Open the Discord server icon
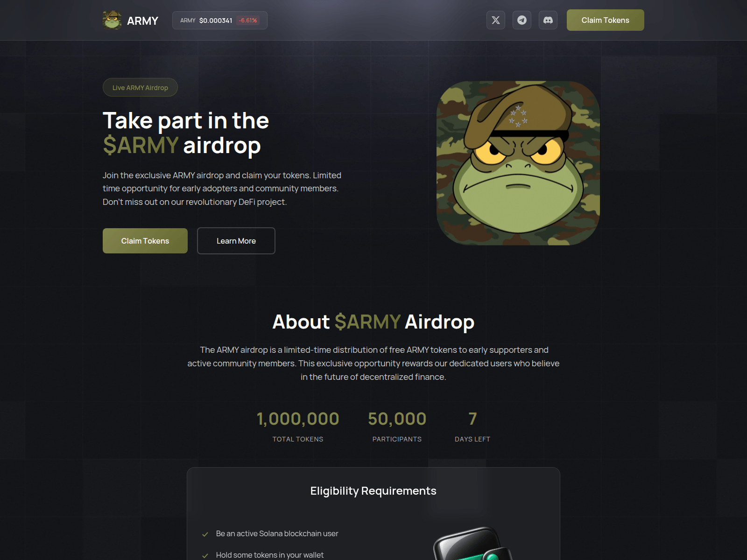The image size is (747, 560). (x=548, y=20)
